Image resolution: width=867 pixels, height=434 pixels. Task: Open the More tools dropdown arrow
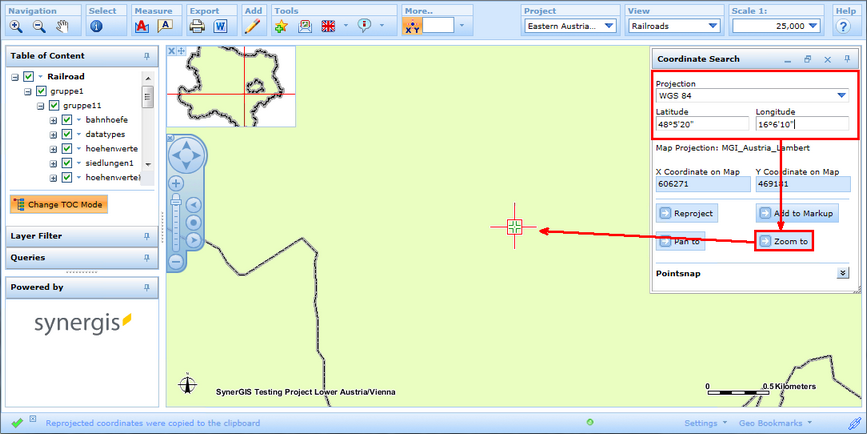point(462,26)
